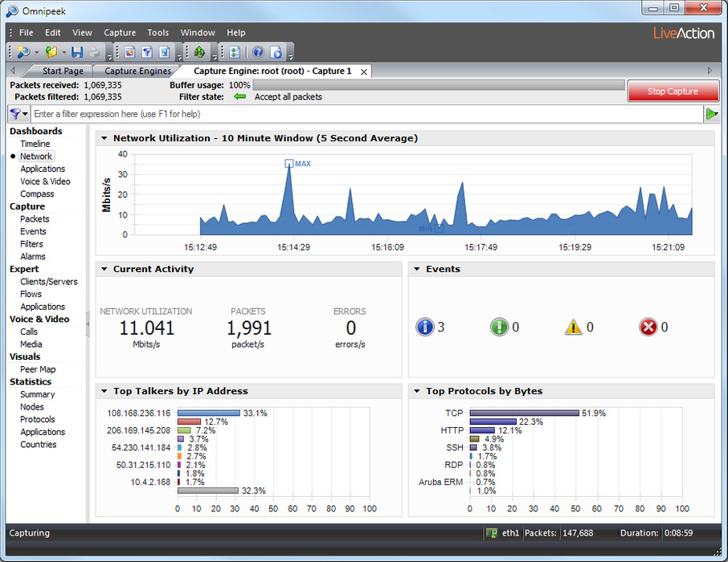Switch to the Start Page tab
The width and height of the screenshot is (728, 562).
click(x=63, y=71)
